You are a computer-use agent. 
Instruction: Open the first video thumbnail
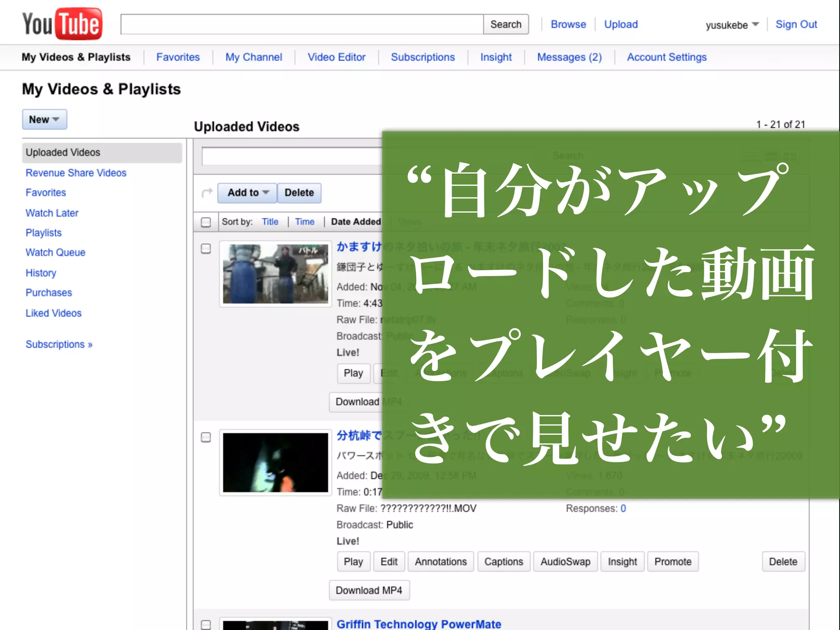275,274
